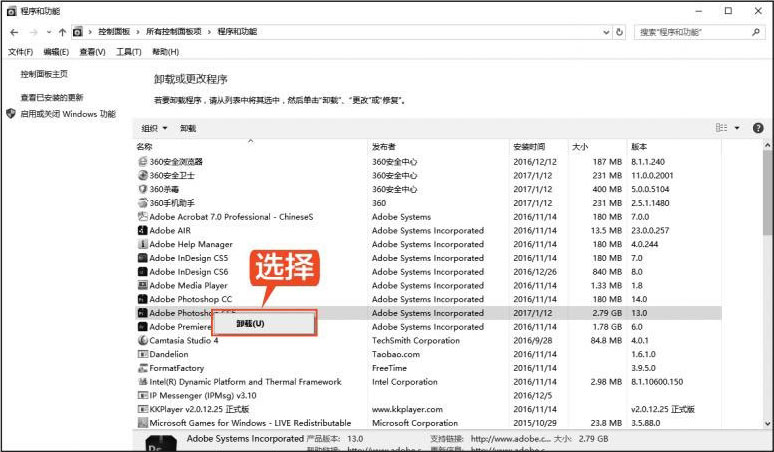Click the Adobe InDesign CS6 icon
The image size is (774, 452).
pyautogui.click(x=142, y=272)
